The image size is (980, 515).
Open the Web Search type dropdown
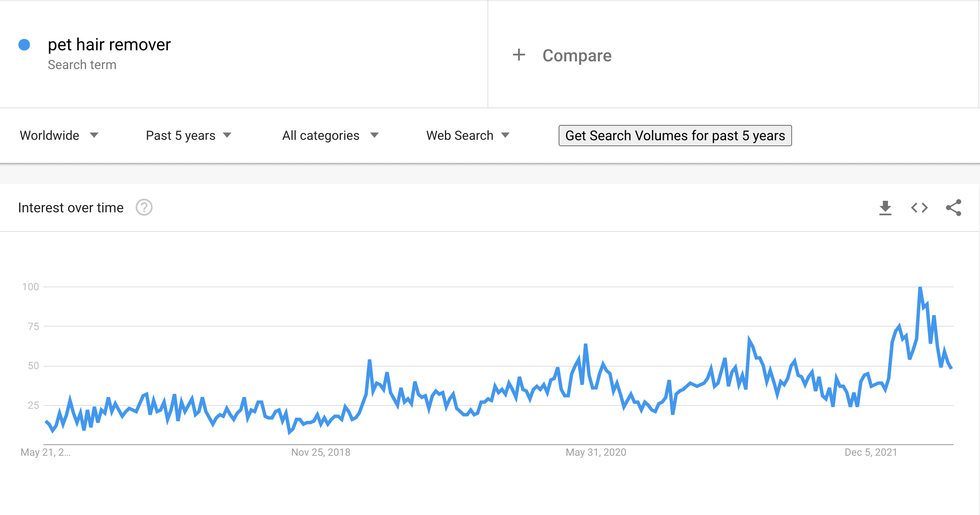click(x=468, y=135)
